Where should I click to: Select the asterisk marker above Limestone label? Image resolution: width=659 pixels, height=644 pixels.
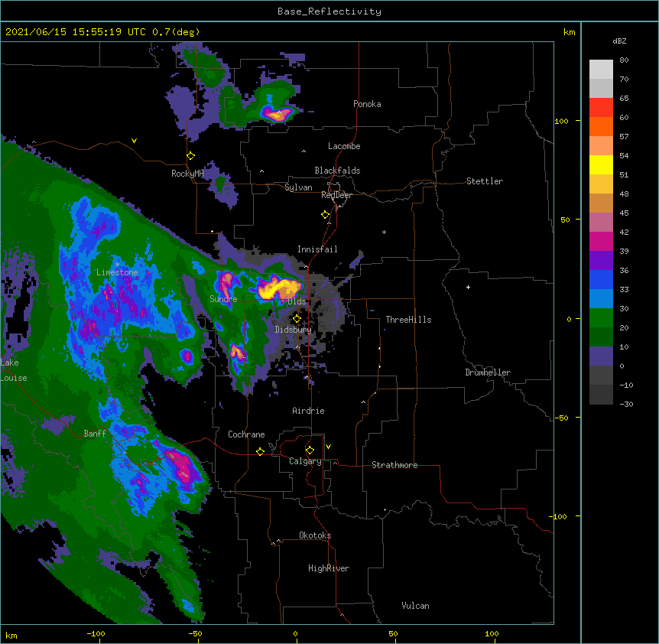point(117,265)
